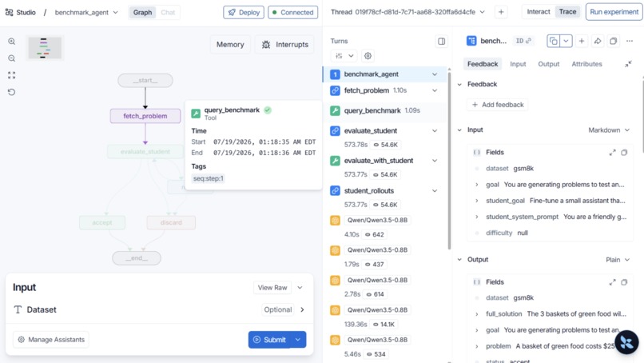This screenshot has width=644, height=363.
Task: Reset the graph view with the undo arrow icon
Action: click(11, 92)
